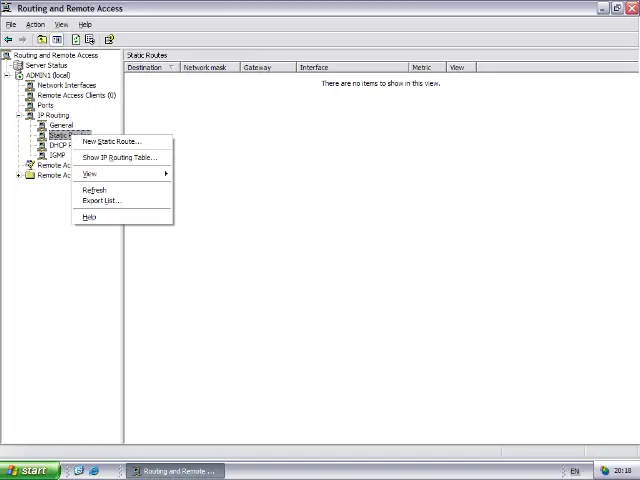Viewport: 640px width, 480px height.
Task: Choose New Static Route from context menu
Action: coord(122,142)
